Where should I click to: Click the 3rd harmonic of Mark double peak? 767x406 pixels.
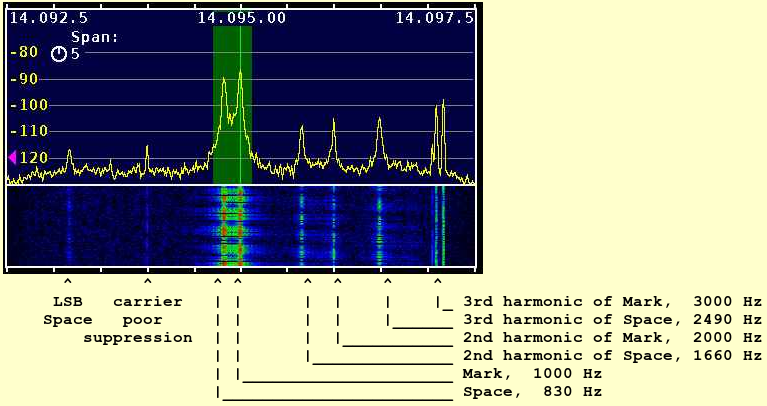[x=440, y=115]
